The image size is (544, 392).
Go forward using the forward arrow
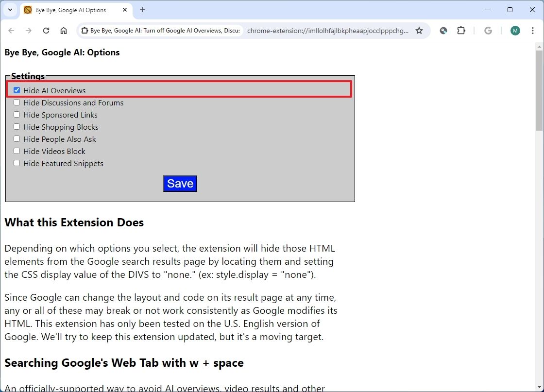pyautogui.click(x=29, y=30)
